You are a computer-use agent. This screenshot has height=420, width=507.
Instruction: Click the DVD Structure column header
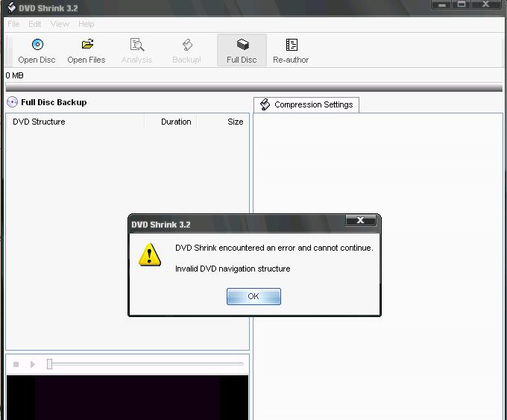(75, 122)
